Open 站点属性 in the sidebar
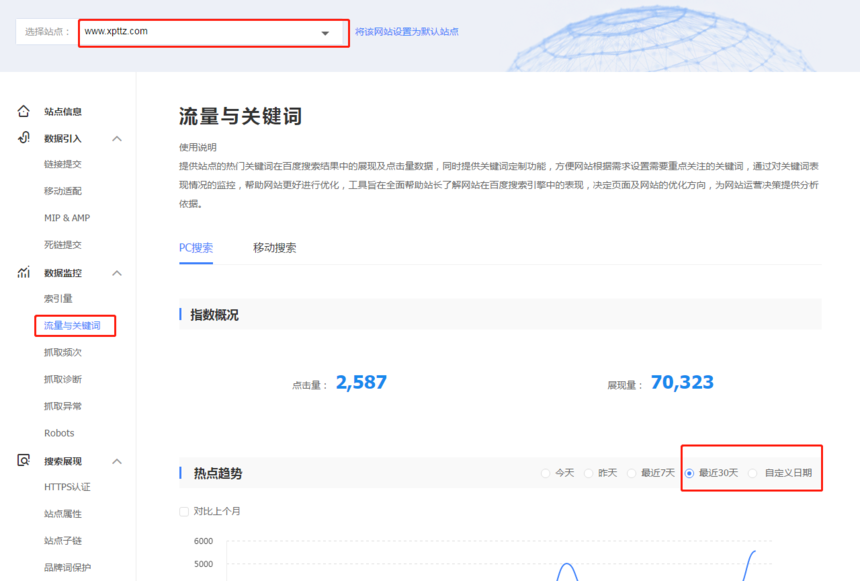 [x=63, y=514]
